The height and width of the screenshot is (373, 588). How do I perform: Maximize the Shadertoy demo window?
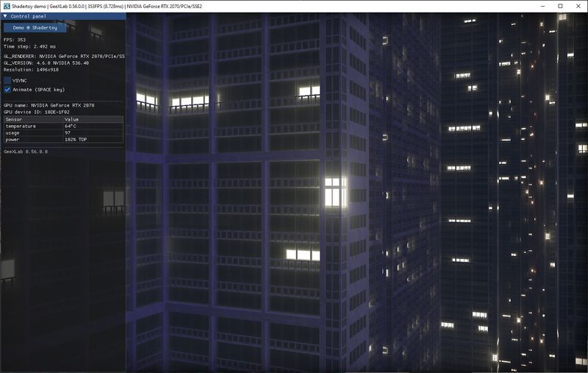tap(560, 6)
